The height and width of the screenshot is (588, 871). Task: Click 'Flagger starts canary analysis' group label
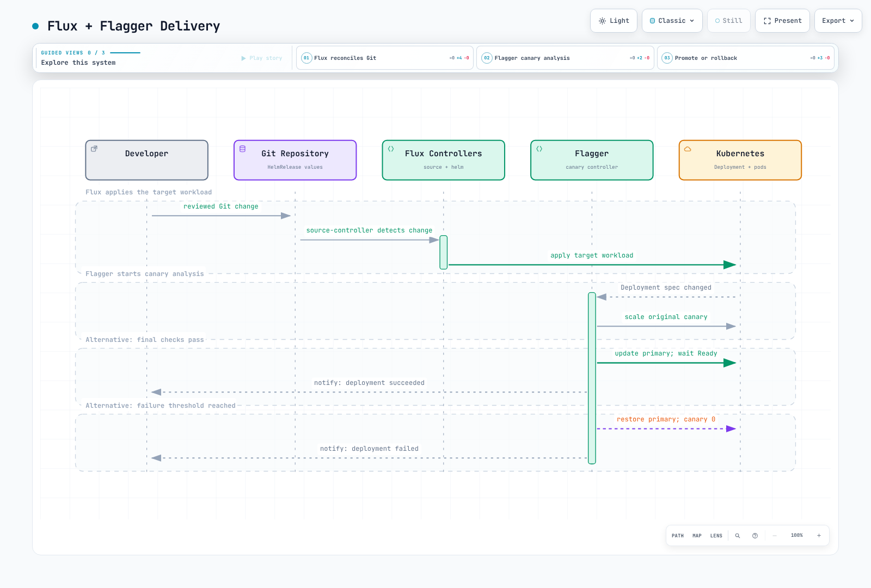pyautogui.click(x=145, y=274)
